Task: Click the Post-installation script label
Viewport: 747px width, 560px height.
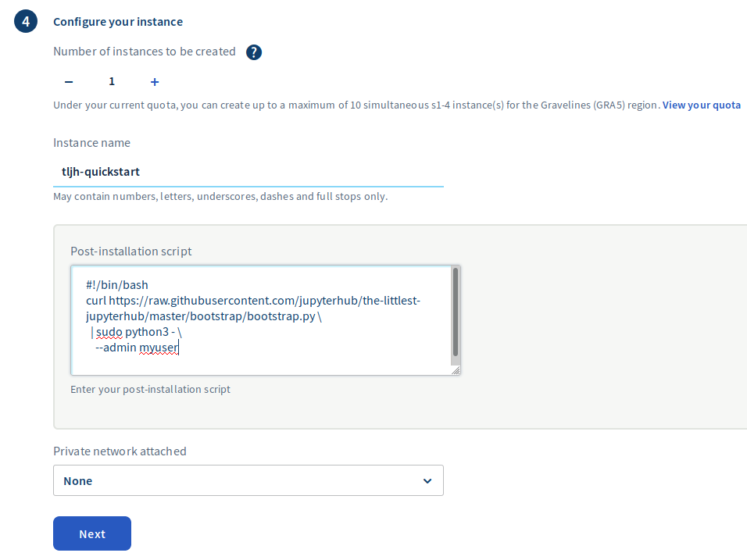Action: tap(130, 251)
